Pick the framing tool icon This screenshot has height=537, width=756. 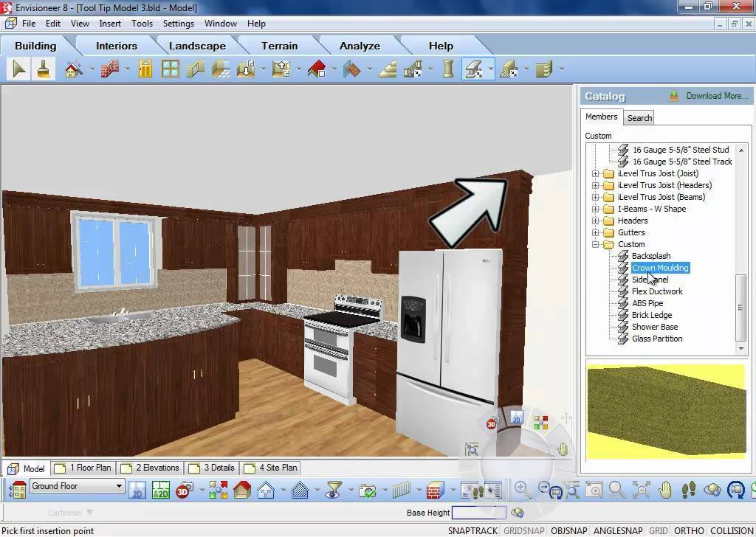544,69
